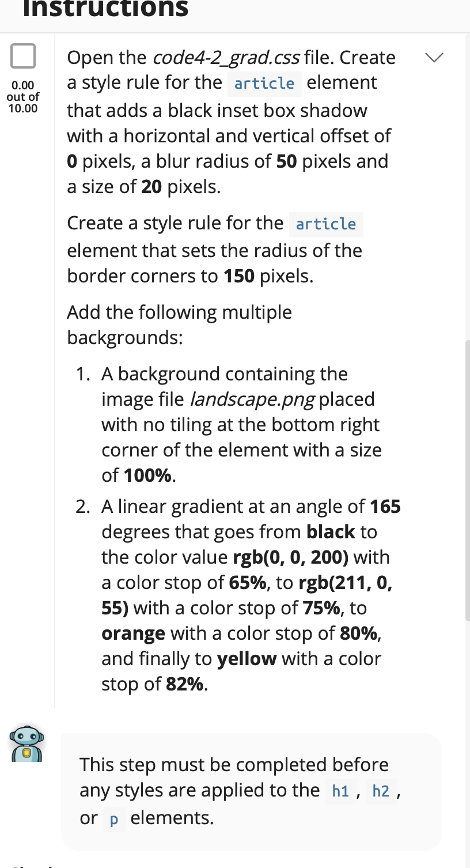Viewport: 470px width, 868px height.
Task: Collapse the instruction step using the chevron
Action: click(x=434, y=57)
